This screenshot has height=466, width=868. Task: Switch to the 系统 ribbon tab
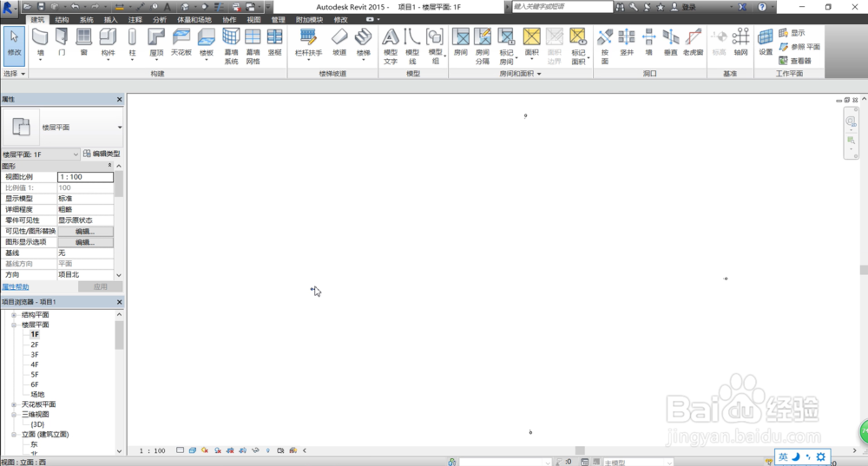(x=86, y=19)
